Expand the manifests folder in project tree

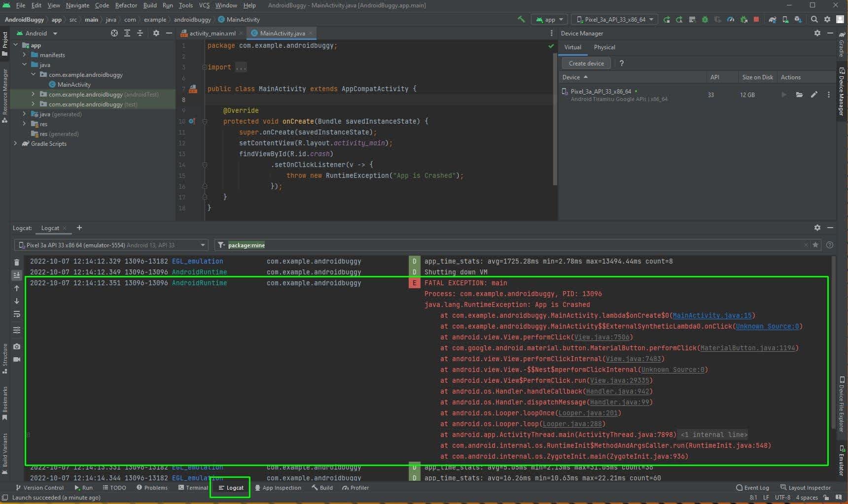(24, 55)
